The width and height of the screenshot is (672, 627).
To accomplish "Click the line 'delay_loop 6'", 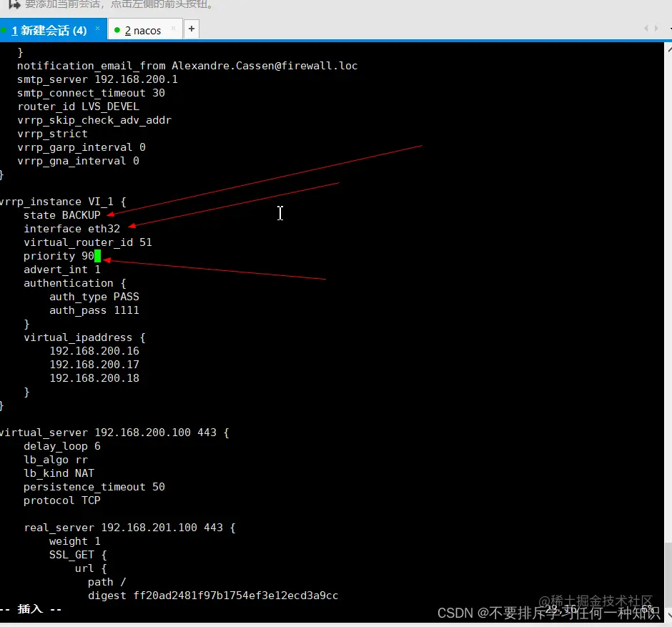I will click(x=62, y=446).
